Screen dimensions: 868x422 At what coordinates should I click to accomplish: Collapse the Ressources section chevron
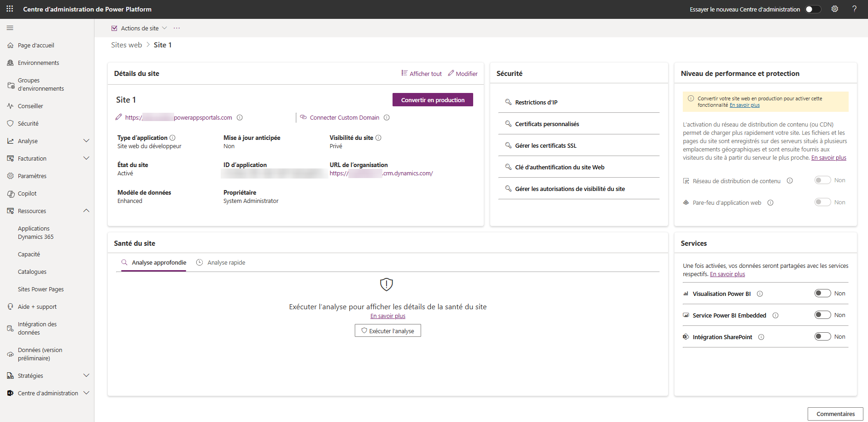tap(86, 211)
